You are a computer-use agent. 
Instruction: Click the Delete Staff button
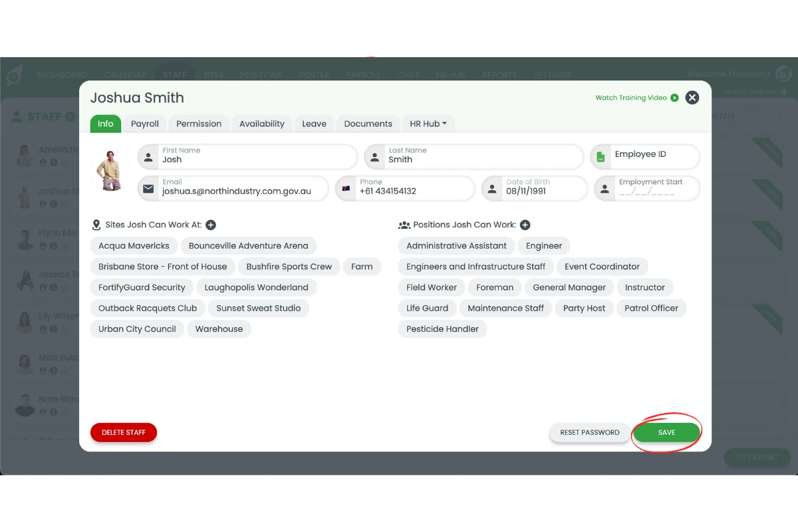pyautogui.click(x=124, y=432)
